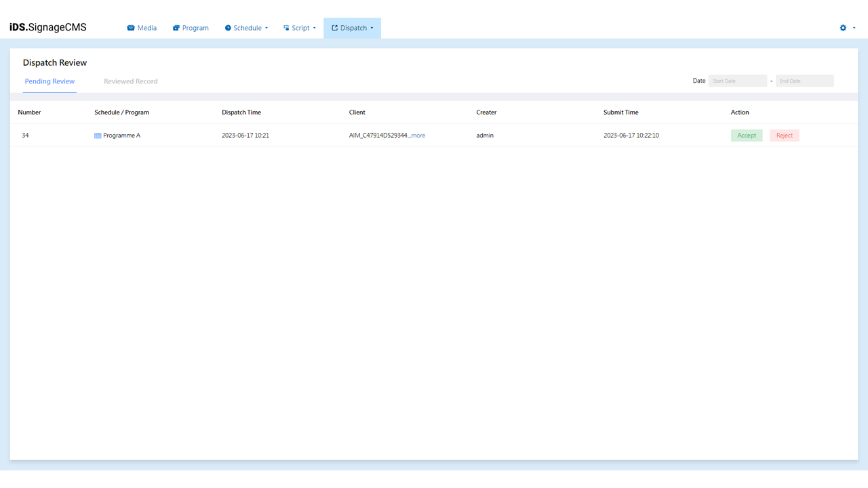The image size is (868, 488).
Task: Click the Media briefcase icon
Action: (x=131, y=28)
